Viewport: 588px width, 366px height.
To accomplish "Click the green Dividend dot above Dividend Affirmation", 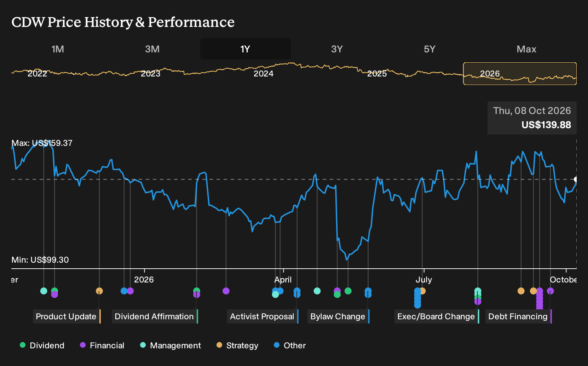I will tap(197, 291).
